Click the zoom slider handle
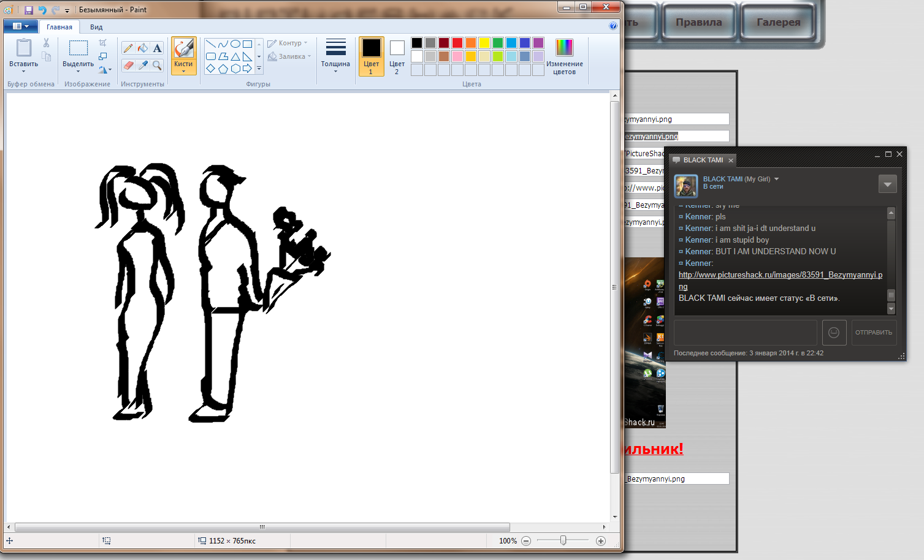This screenshot has width=924, height=560. coord(563,540)
